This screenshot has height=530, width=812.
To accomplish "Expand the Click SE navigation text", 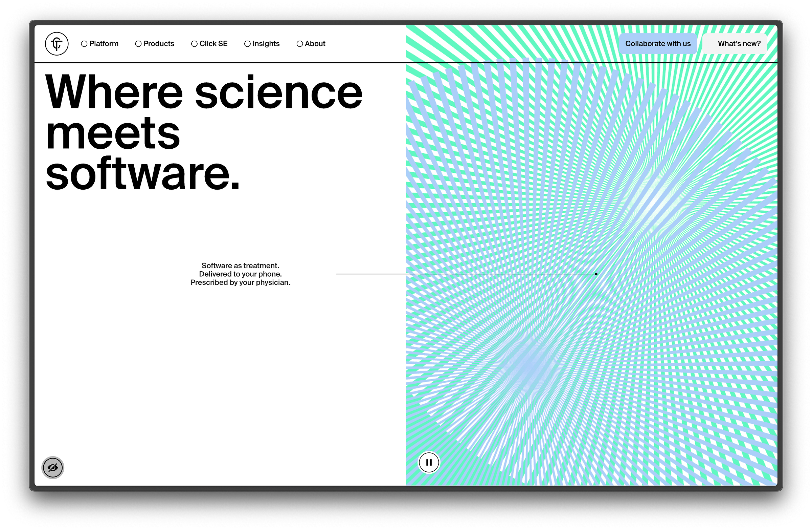I will click(213, 44).
